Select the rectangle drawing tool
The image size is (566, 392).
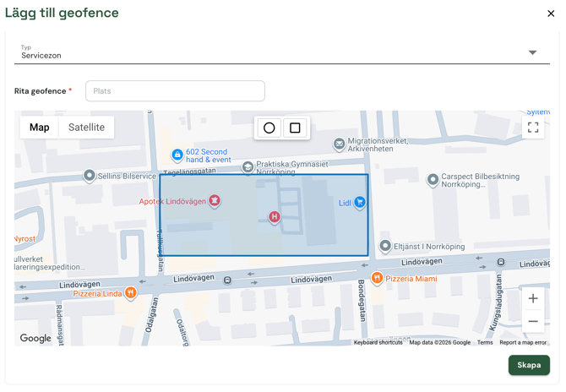pos(295,128)
